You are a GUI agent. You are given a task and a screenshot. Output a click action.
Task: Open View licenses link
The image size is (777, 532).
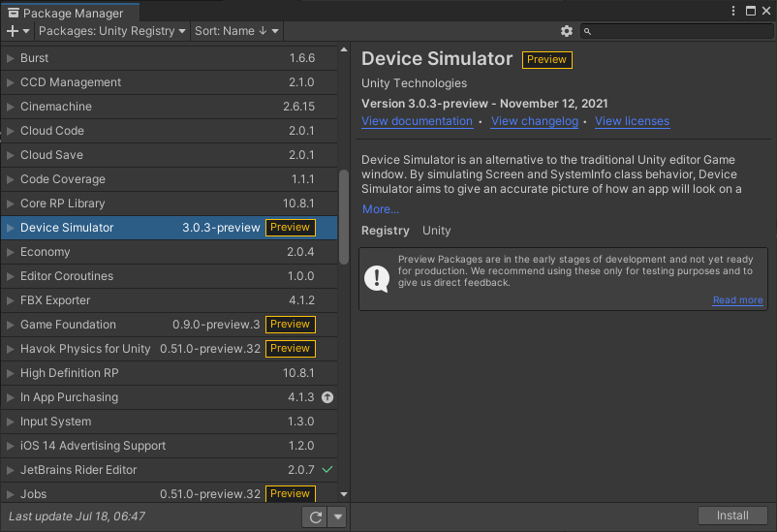(632, 121)
